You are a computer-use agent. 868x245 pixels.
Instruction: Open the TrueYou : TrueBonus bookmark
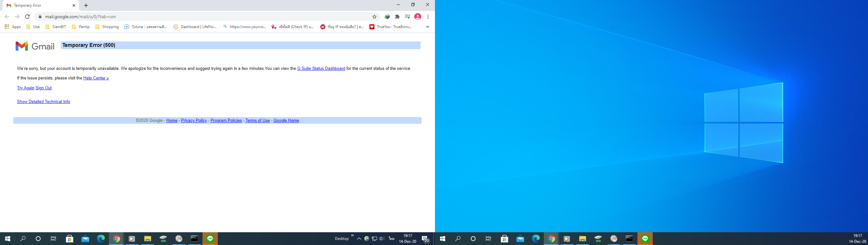(391, 27)
